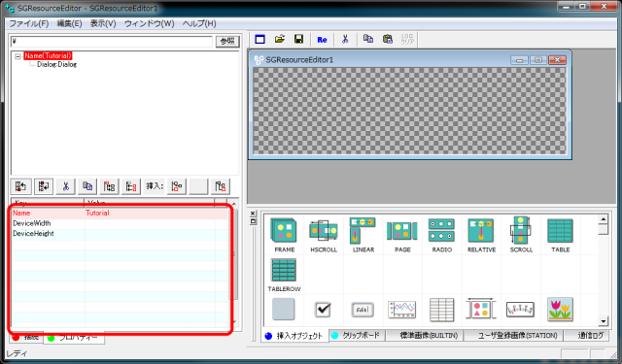The width and height of the screenshot is (622, 364).
Task: Click the insert node icon right of 挿入
Action: pyautogui.click(x=177, y=186)
